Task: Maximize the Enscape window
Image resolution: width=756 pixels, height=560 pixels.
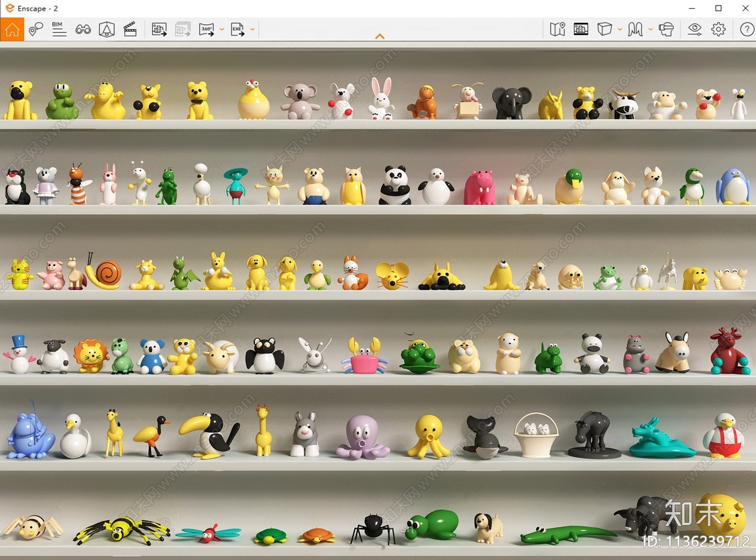Action: (x=718, y=8)
